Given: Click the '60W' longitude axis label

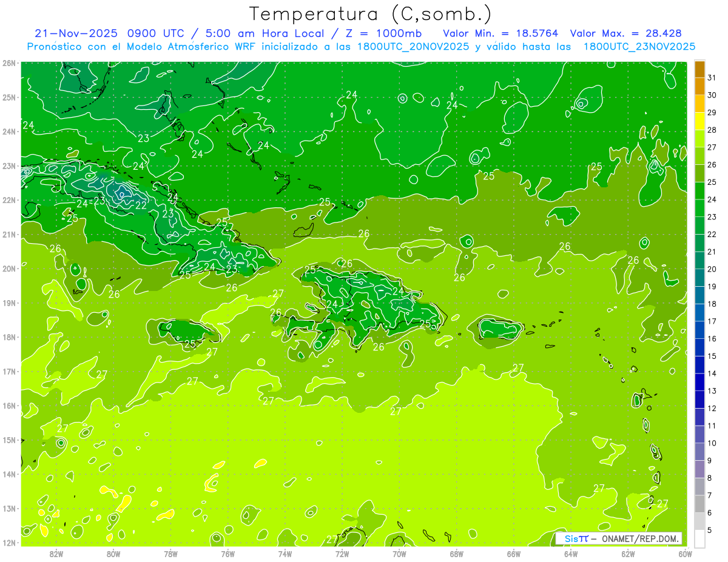Looking at the screenshot, I should (686, 554).
